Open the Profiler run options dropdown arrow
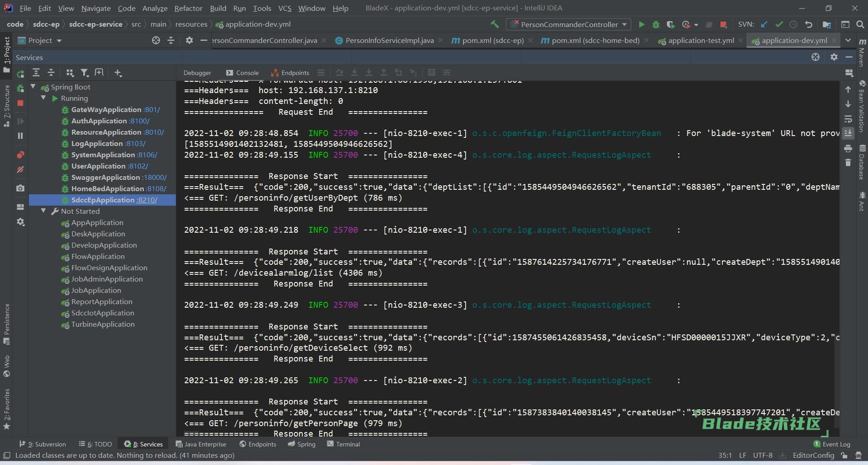The image size is (868, 465). point(696,25)
